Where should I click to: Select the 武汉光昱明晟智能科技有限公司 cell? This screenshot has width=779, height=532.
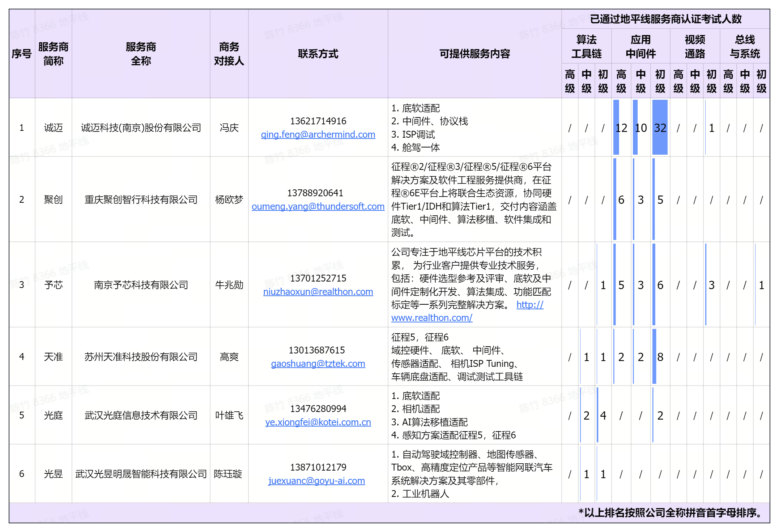(141, 474)
